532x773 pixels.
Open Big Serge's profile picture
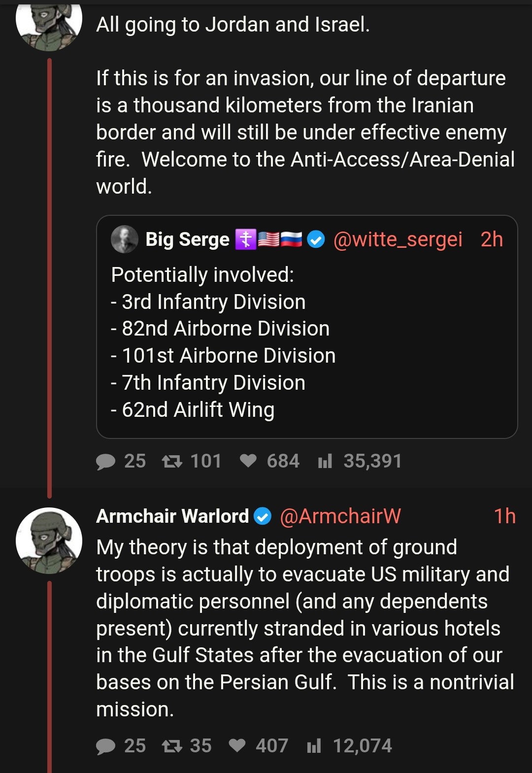tap(125, 239)
